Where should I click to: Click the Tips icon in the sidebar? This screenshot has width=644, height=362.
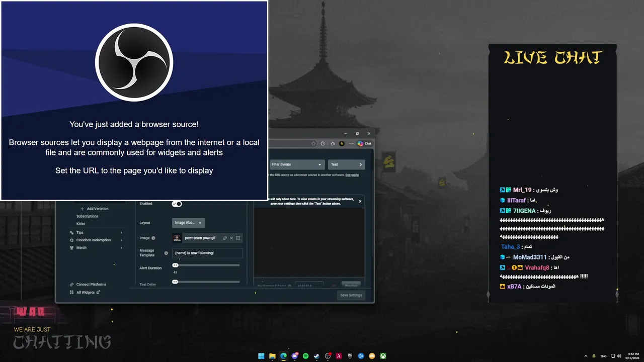[x=71, y=233]
